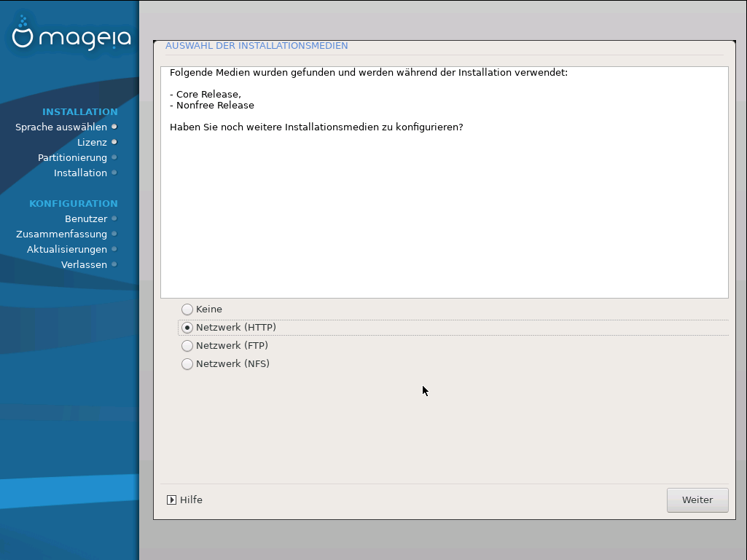Click the INSTALLATION section heading in the sidebar
The image size is (747, 560).
click(x=79, y=111)
